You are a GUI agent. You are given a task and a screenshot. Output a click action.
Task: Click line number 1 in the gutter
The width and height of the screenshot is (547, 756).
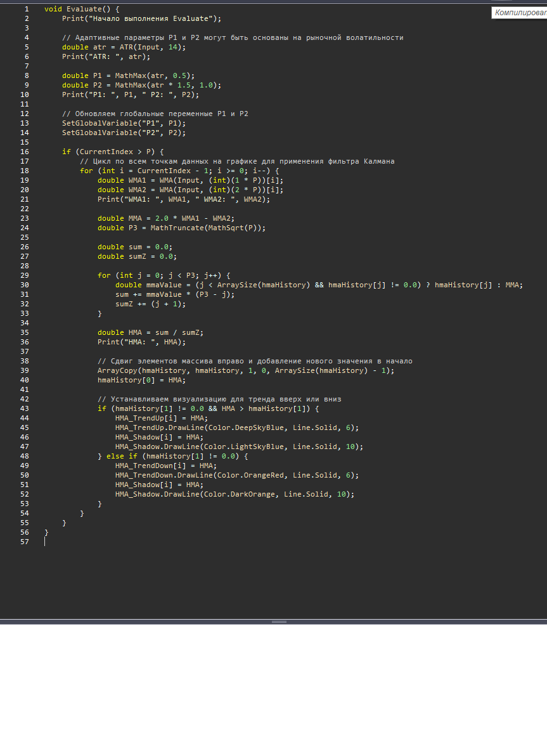[x=26, y=10]
